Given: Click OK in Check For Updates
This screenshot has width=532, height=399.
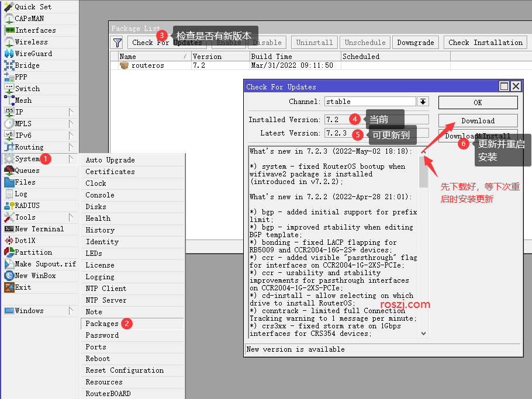Looking at the screenshot, I should (x=478, y=102).
